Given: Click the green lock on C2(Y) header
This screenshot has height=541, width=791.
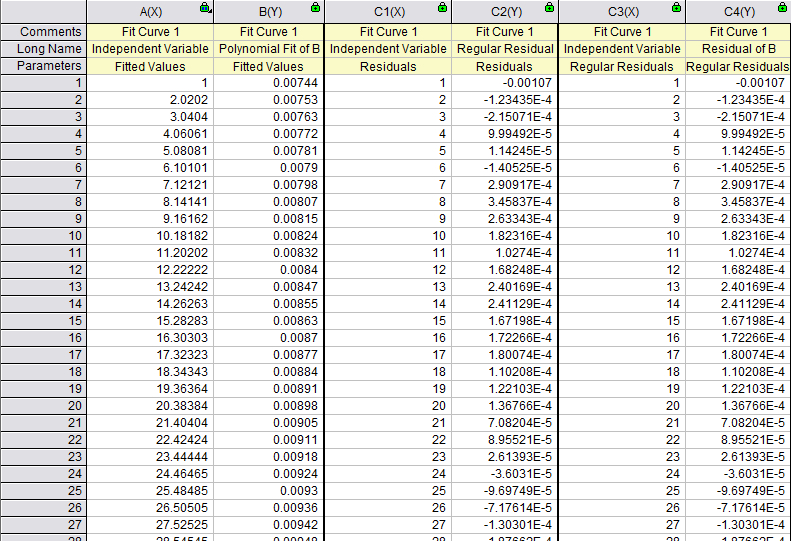Looking at the screenshot, I should coord(549,7).
